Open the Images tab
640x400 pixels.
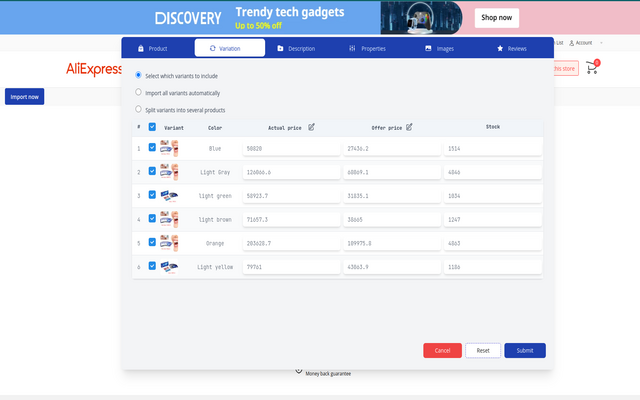[x=441, y=48]
